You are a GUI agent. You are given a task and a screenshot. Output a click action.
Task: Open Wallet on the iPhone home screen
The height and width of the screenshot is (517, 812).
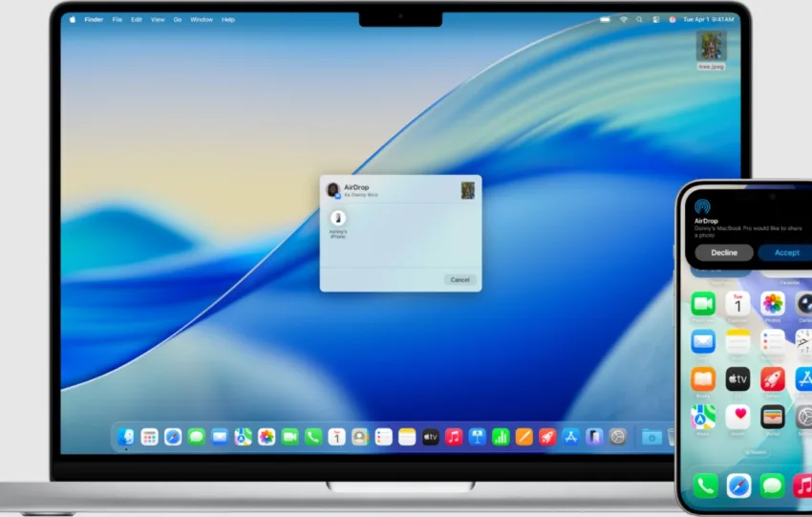point(773,417)
